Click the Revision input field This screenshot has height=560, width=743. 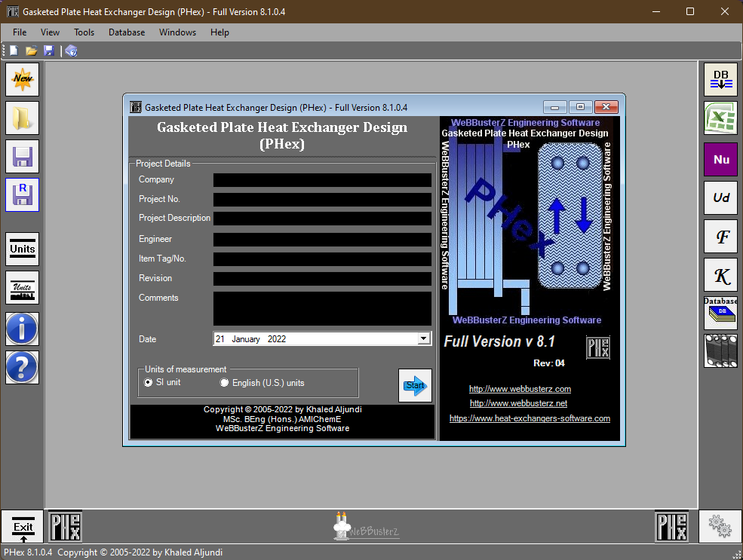point(322,278)
